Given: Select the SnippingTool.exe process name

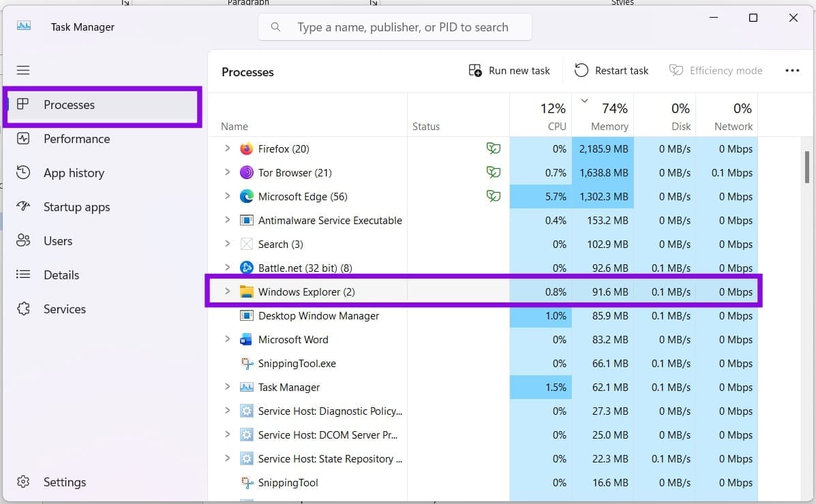Looking at the screenshot, I should 297,364.
